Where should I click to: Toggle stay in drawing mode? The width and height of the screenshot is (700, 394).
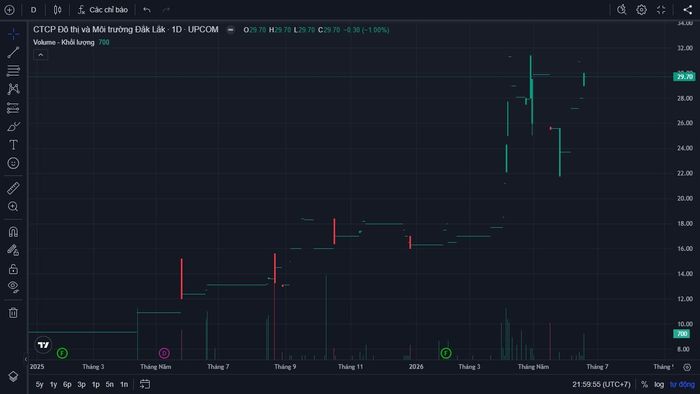pos(13,250)
